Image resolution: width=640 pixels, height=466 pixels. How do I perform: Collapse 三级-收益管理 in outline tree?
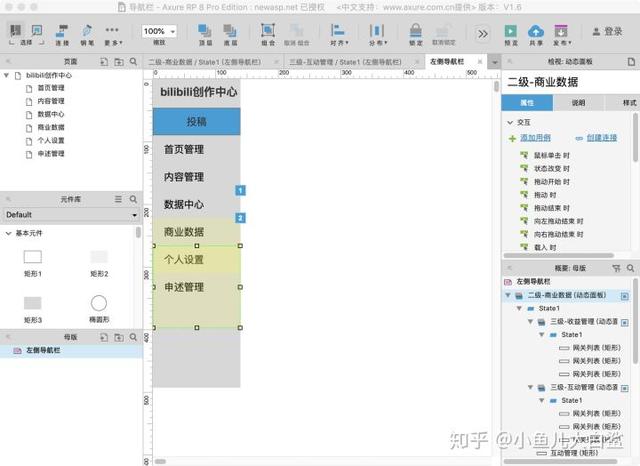(531, 322)
